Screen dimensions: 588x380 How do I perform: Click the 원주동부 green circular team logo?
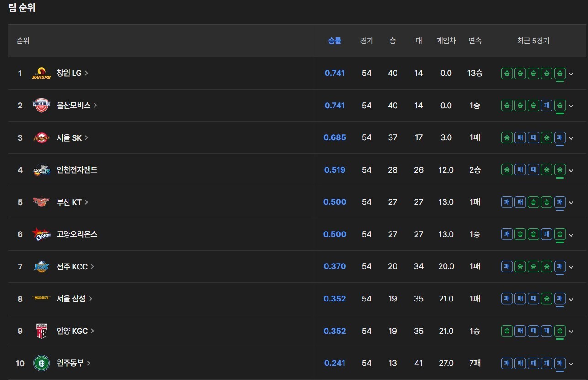pyautogui.click(x=42, y=363)
